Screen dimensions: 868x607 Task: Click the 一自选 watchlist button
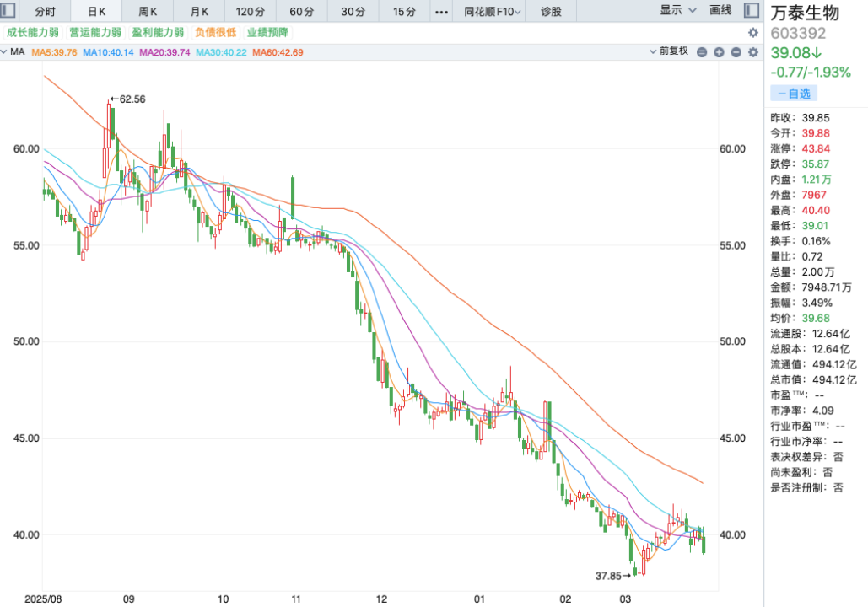[x=793, y=93]
